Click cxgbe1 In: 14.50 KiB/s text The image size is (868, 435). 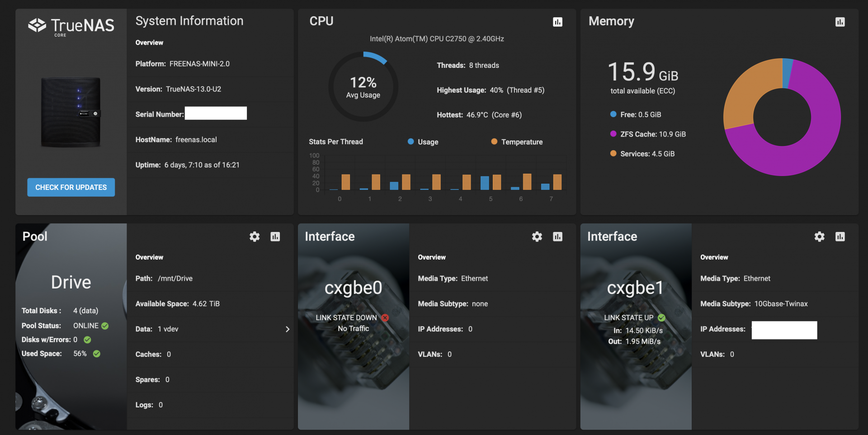tap(638, 331)
